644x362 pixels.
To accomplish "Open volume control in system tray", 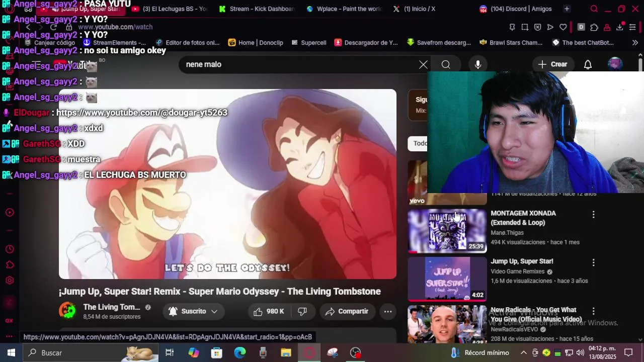I will tap(580, 353).
